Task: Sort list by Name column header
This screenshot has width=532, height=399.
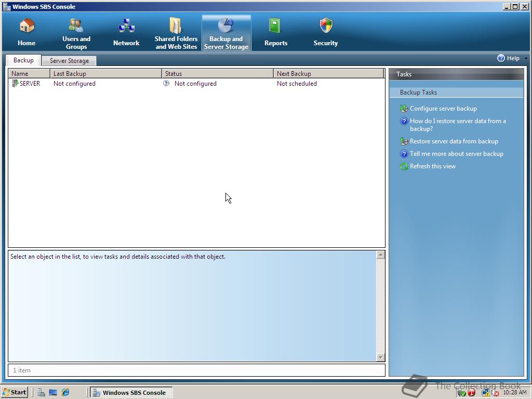Action: pos(29,74)
